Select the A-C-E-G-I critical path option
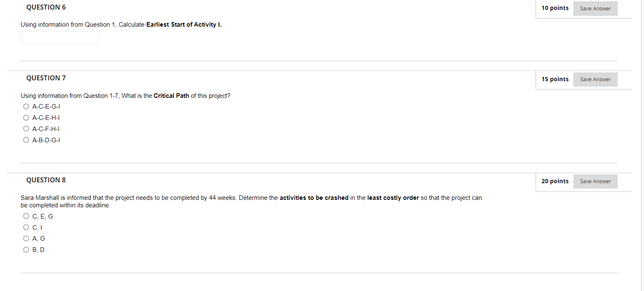This screenshot has height=291, width=644. click(x=26, y=106)
